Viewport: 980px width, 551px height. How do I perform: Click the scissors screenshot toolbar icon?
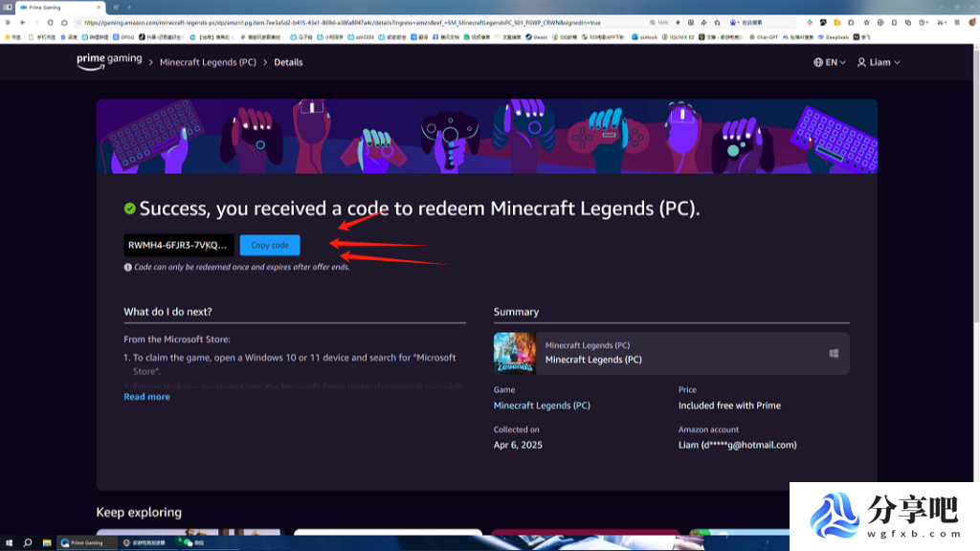(x=941, y=23)
